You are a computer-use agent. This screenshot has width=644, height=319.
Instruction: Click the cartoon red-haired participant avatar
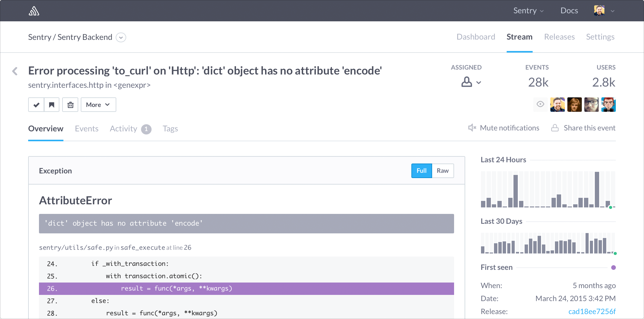608,104
